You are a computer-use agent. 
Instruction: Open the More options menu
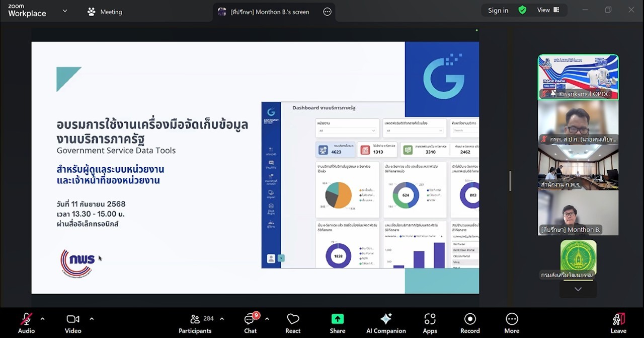point(512,323)
